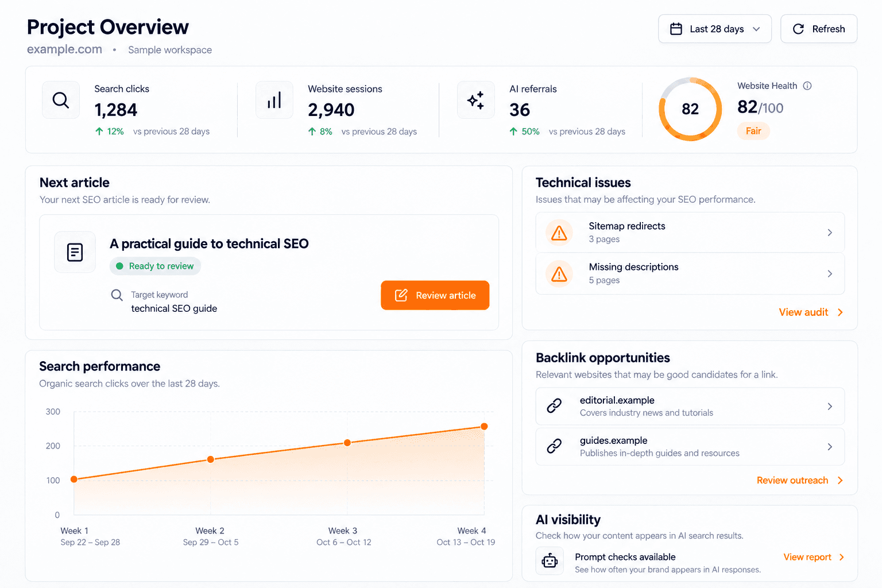Click the Week 1 data point on chart
Viewport: 882px width, 588px height.
point(74,479)
